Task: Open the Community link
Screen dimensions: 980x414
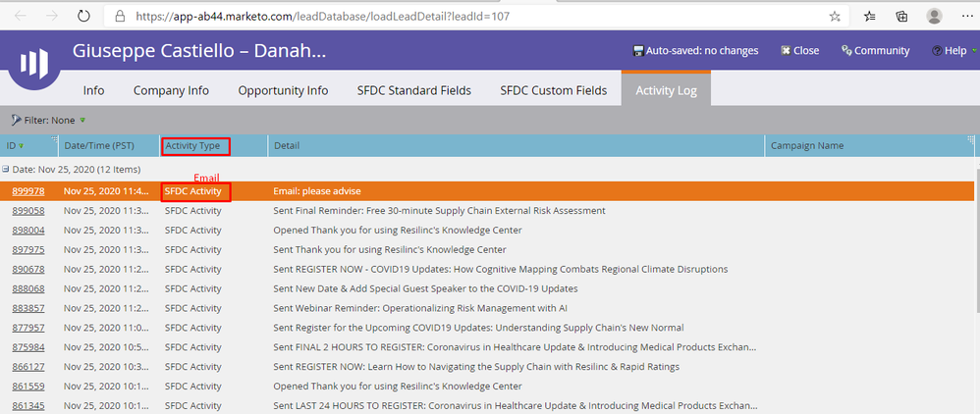Action: point(876,51)
